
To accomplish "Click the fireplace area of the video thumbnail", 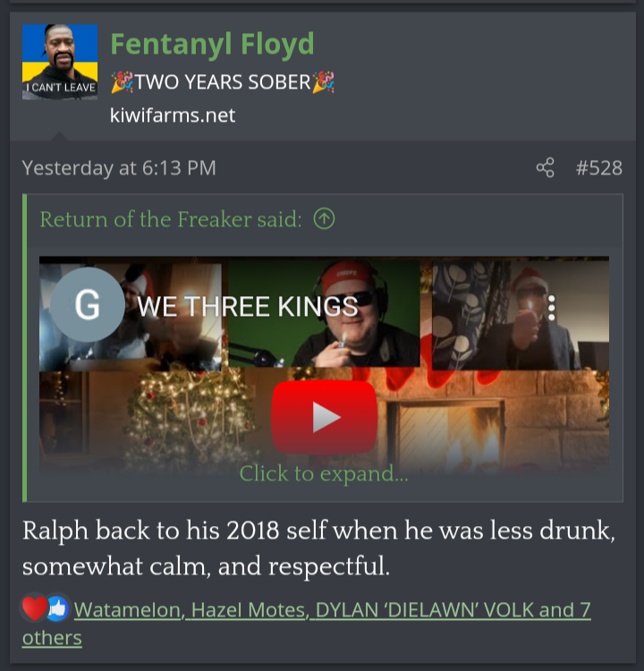I will [449, 432].
